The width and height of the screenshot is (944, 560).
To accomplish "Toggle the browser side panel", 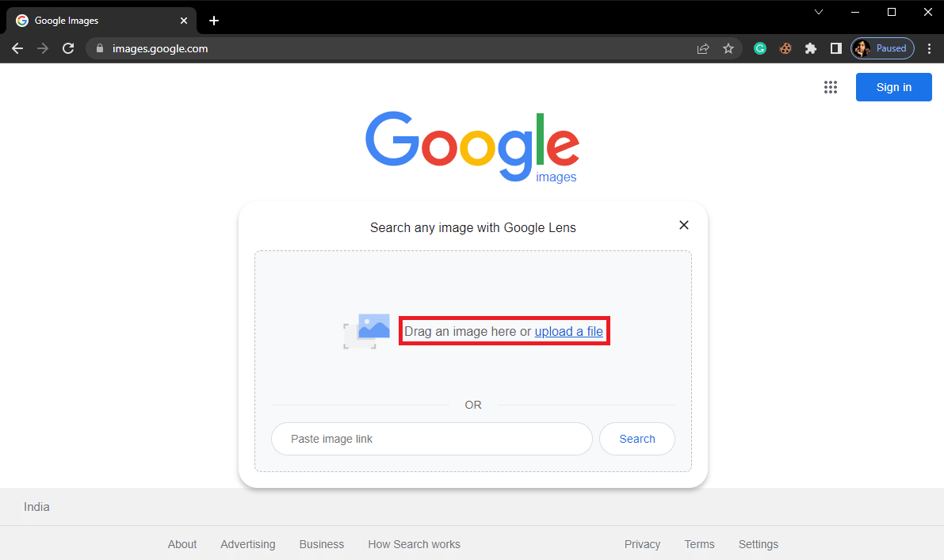I will [x=835, y=49].
